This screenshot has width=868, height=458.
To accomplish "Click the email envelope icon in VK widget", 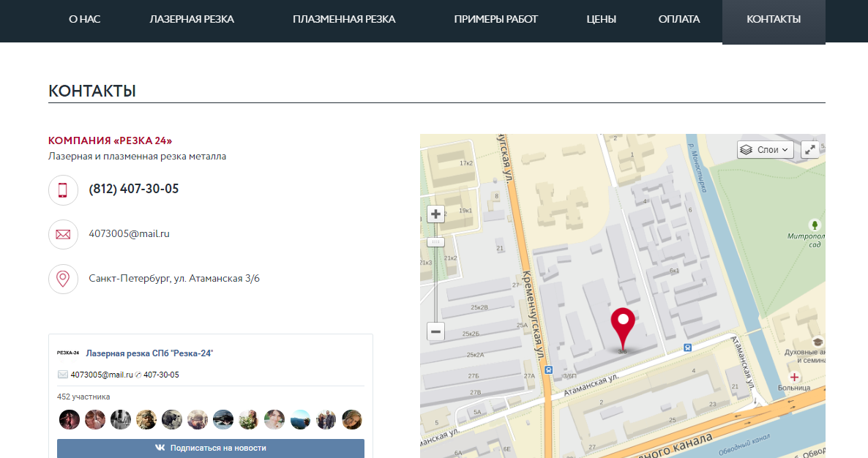I will point(62,375).
